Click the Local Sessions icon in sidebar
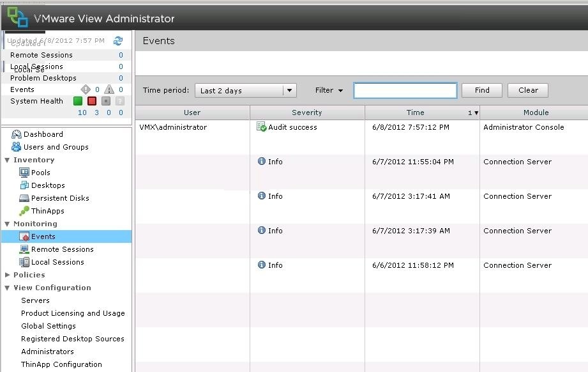Image resolution: width=588 pixels, height=372 pixels. (x=24, y=262)
